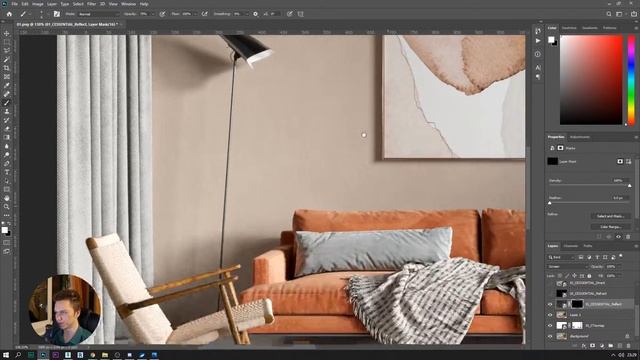Select the Clone Stamp tool
640x360 pixels.
coord(7,111)
